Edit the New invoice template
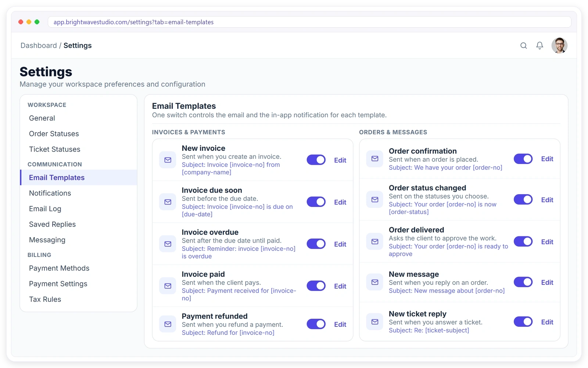Viewport: 588px width, 368px height. [x=340, y=160]
